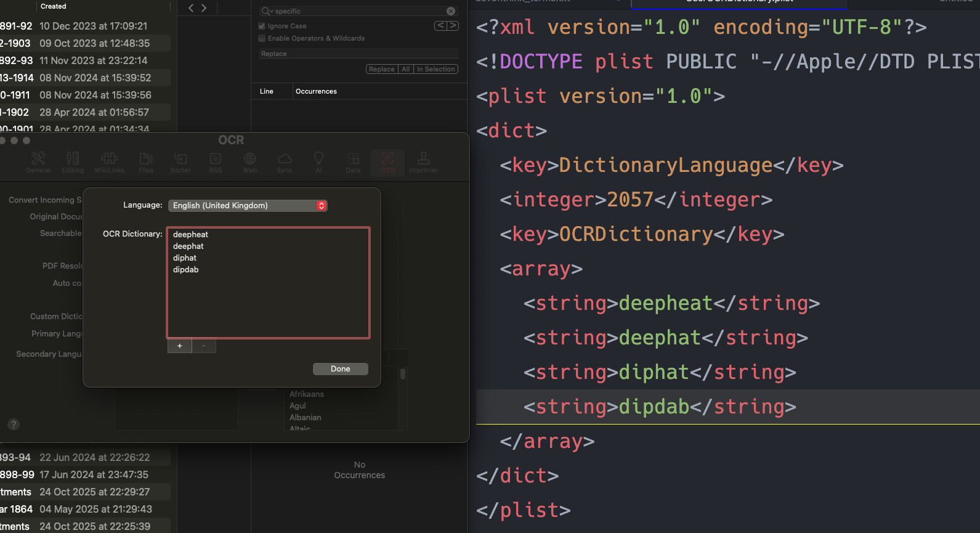Click the Occurrences column header
Viewport: 980px width, 533px height.
click(x=316, y=91)
